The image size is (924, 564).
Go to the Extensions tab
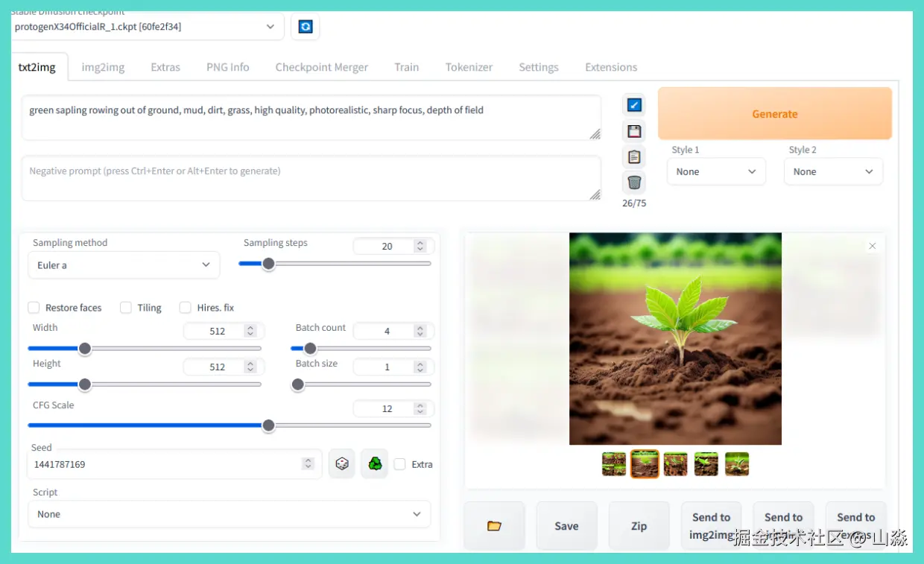click(x=611, y=67)
